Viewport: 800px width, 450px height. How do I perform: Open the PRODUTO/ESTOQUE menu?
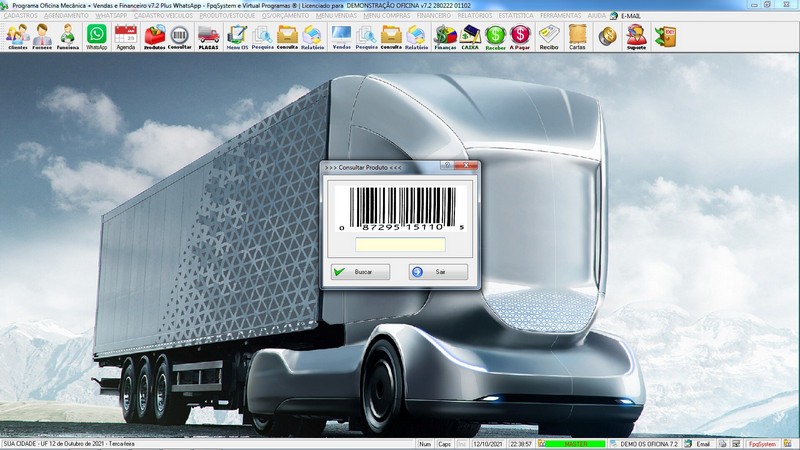(227, 16)
